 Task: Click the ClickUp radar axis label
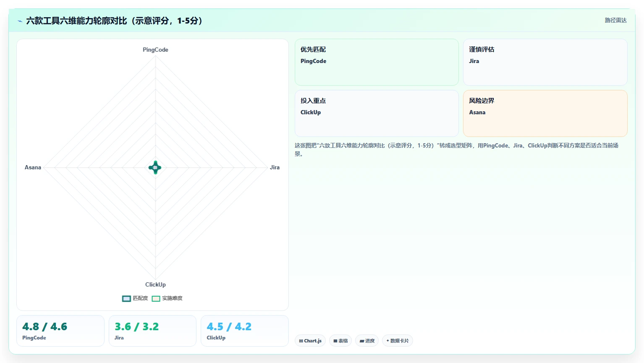coord(155,284)
